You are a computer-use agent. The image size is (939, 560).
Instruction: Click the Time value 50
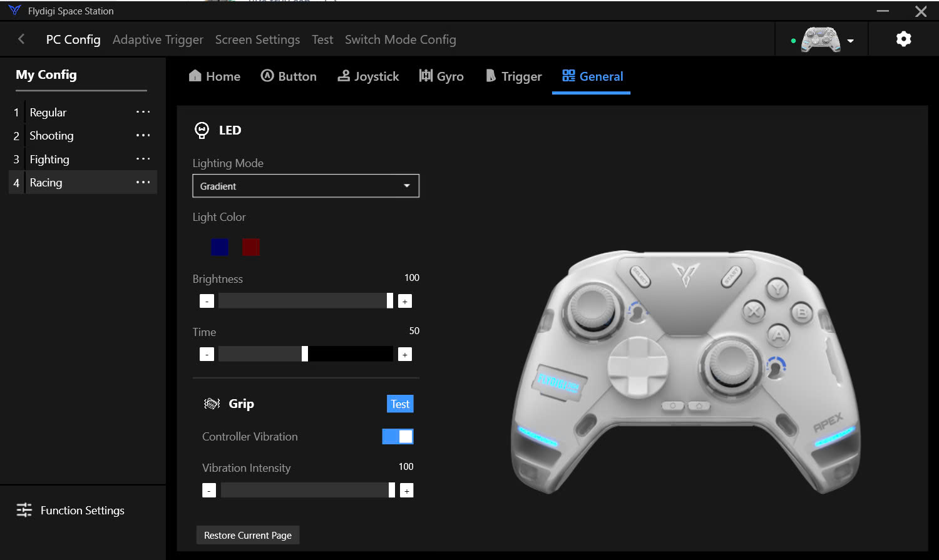(414, 330)
